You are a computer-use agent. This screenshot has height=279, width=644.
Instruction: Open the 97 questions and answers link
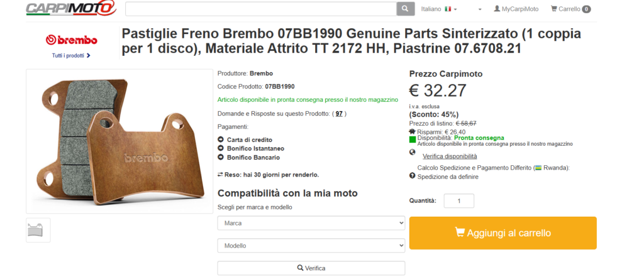(339, 114)
